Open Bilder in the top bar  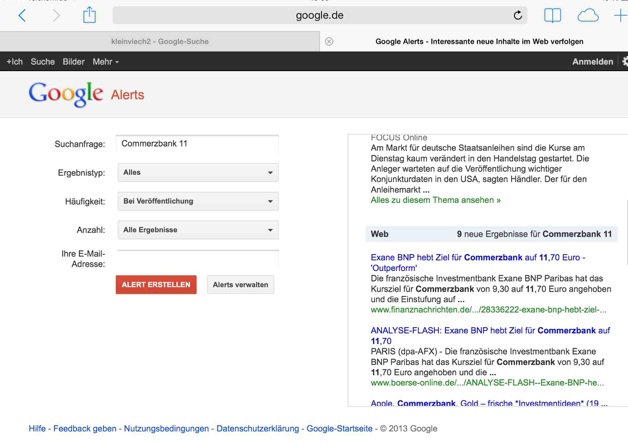click(x=74, y=61)
